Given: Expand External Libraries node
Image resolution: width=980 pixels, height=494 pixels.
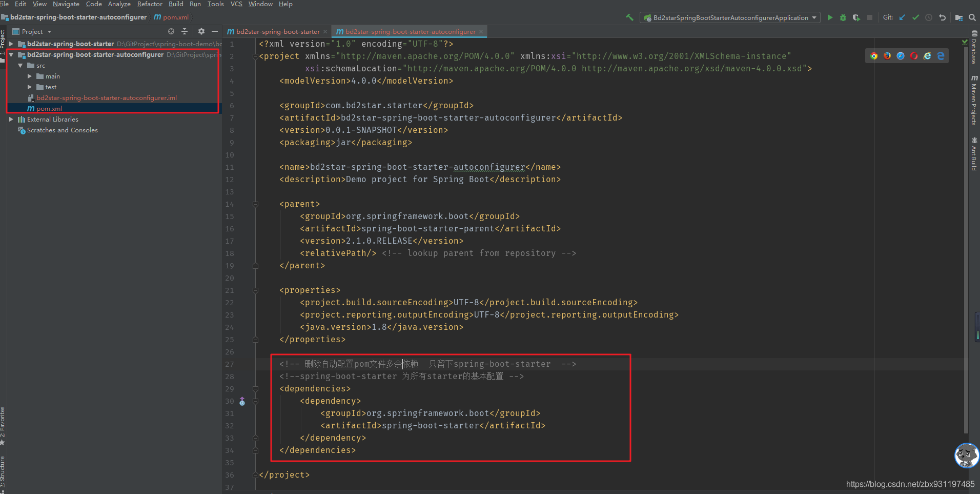Looking at the screenshot, I should [x=11, y=119].
